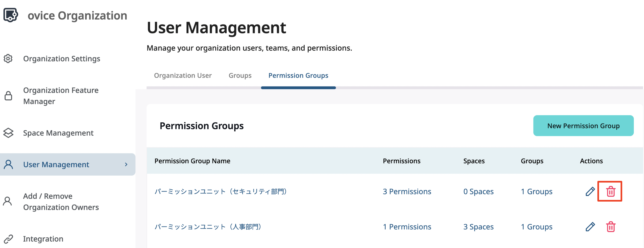Click the Organization Settings gear icon
This screenshot has width=644, height=248.
coord(8,58)
